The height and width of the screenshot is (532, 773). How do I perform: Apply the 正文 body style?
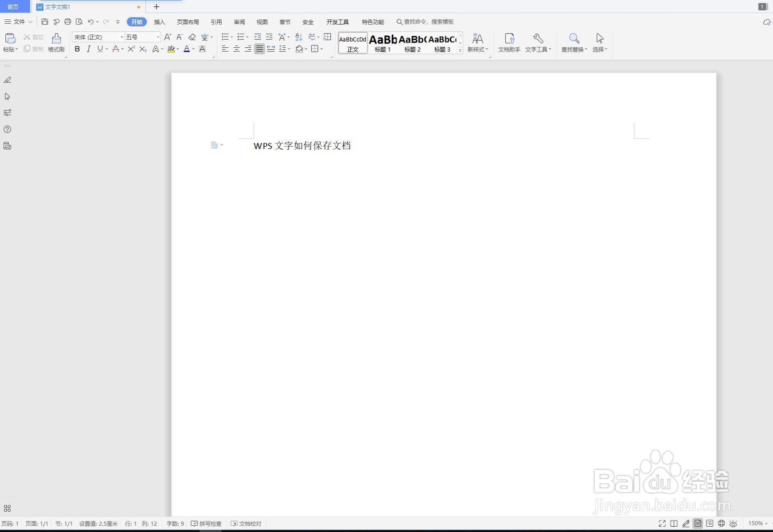coord(353,43)
